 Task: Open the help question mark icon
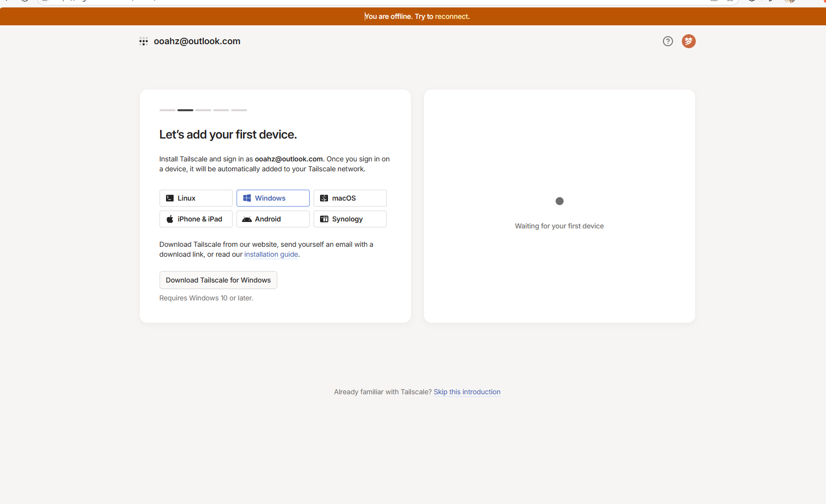tap(668, 41)
